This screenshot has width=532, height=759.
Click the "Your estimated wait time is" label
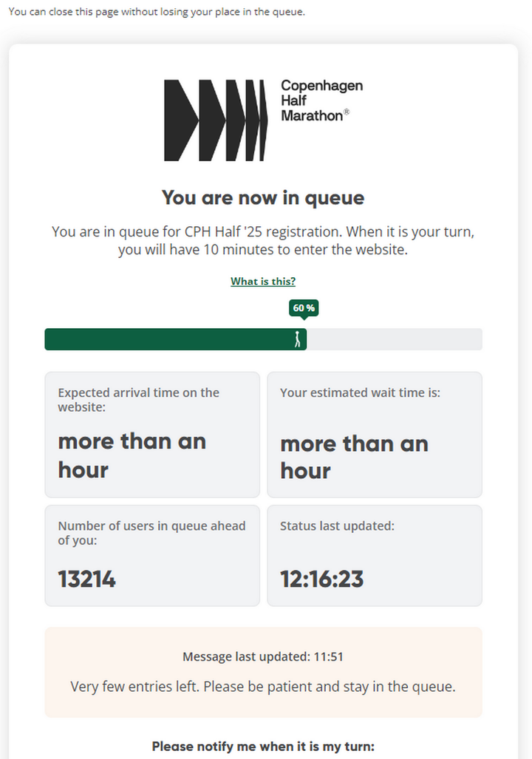click(x=360, y=393)
